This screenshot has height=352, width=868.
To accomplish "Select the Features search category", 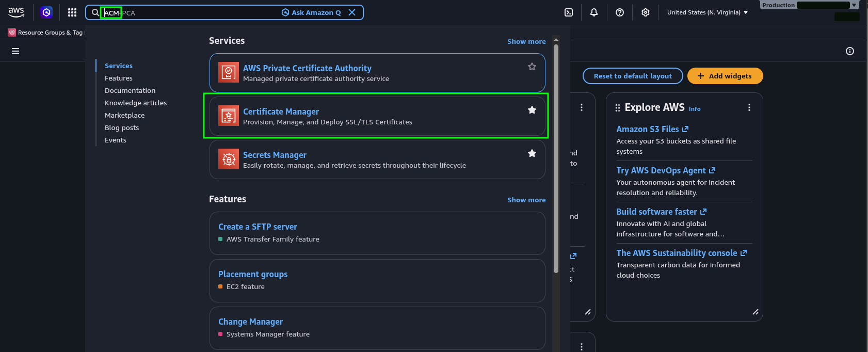I will [x=119, y=78].
